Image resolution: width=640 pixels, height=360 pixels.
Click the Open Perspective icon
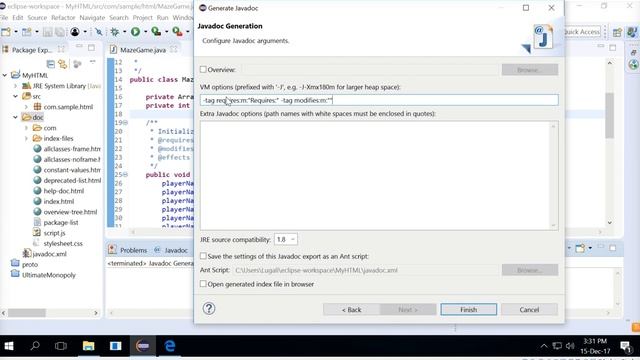617,32
